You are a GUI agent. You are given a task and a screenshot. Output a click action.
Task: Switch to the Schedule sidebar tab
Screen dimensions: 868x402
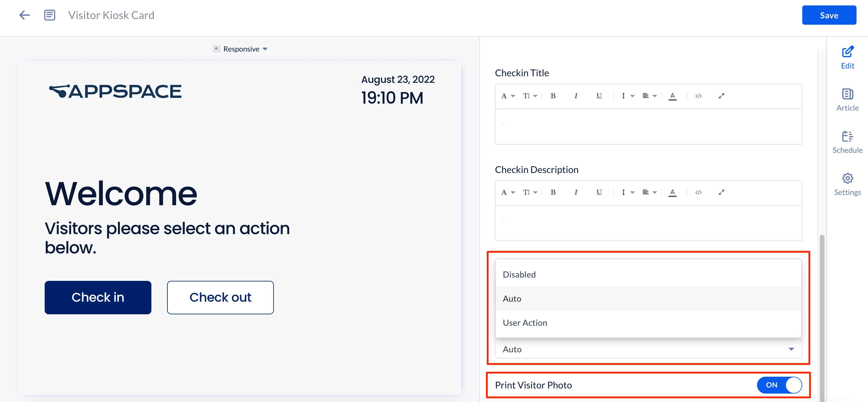tap(847, 142)
